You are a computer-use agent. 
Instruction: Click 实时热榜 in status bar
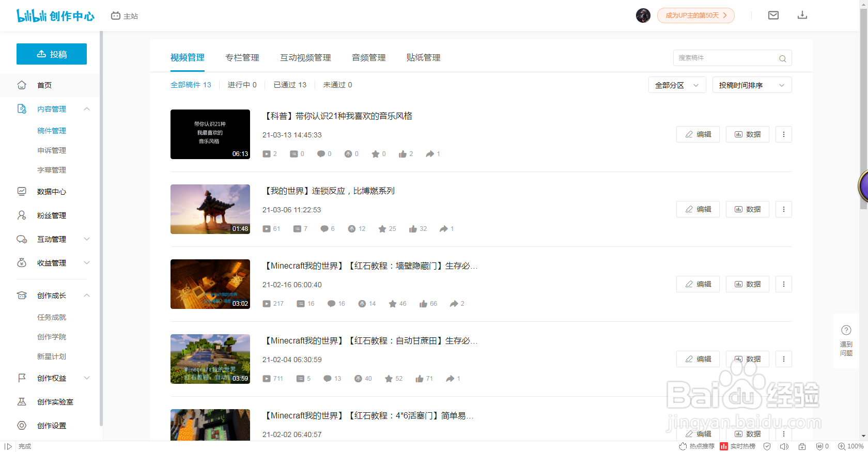coord(738,446)
